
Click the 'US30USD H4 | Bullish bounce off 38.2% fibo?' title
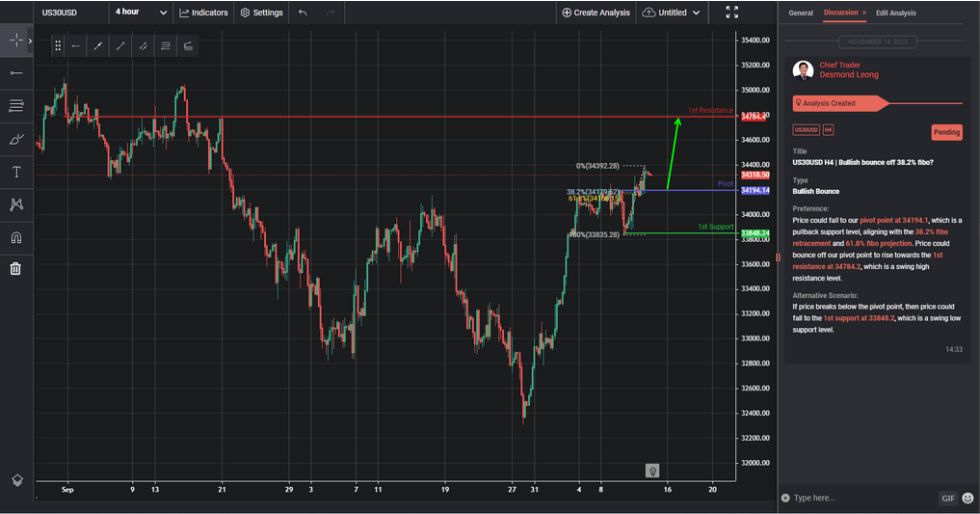point(862,163)
